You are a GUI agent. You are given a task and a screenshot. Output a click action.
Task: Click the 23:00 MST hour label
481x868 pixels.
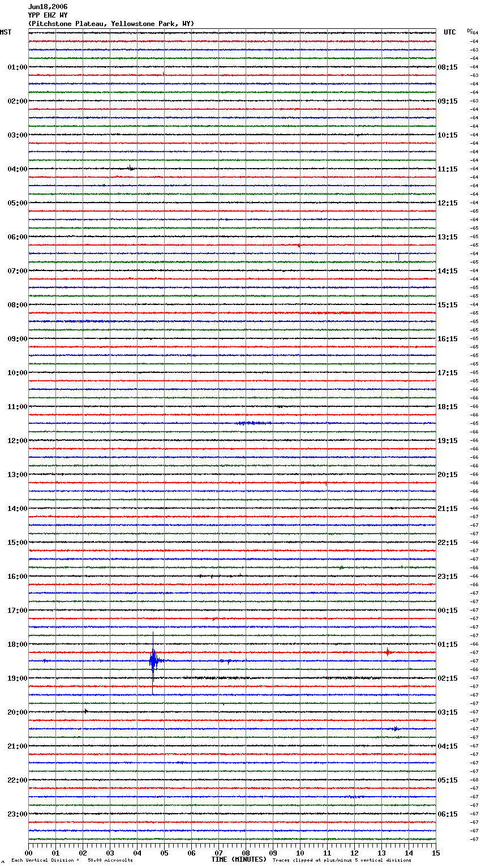pyautogui.click(x=18, y=814)
